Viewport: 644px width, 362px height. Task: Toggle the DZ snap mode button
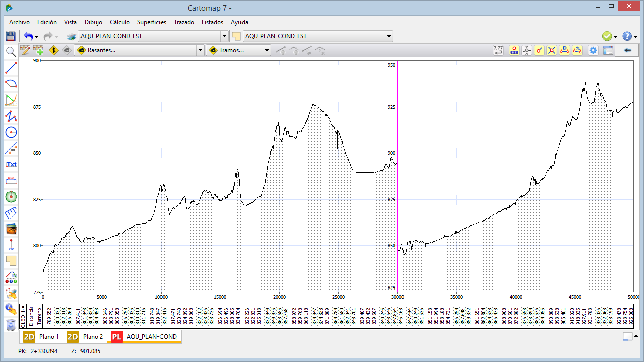[x=514, y=50]
